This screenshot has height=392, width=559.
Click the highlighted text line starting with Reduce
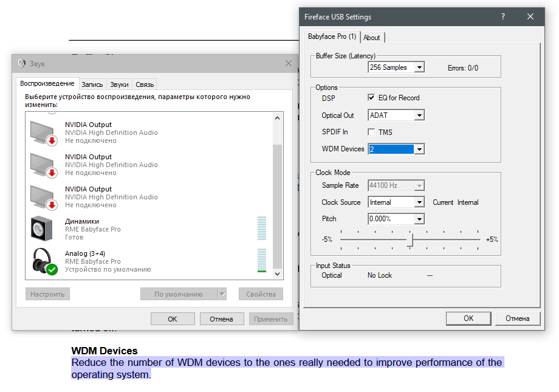(287, 362)
